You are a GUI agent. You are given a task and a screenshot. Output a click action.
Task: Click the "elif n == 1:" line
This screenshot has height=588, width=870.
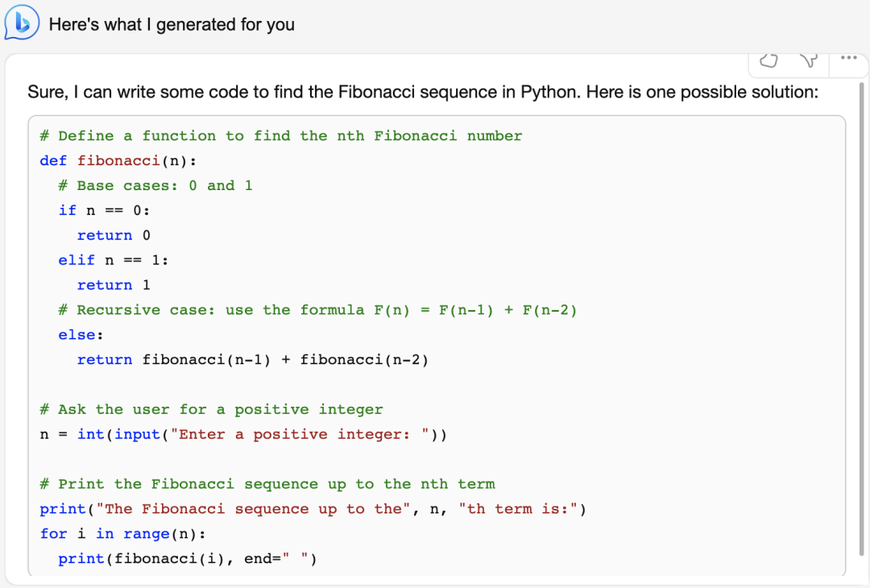click(114, 260)
